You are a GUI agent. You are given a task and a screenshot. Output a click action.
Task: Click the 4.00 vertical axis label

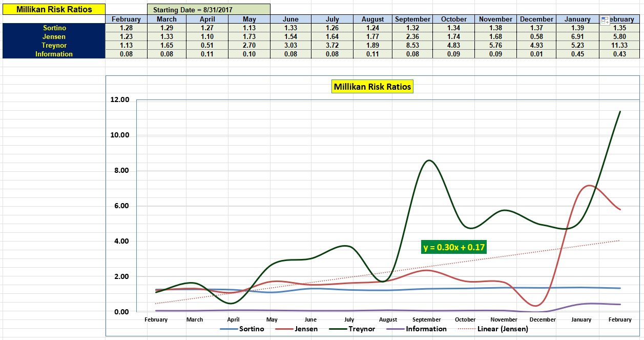coord(121,241)
